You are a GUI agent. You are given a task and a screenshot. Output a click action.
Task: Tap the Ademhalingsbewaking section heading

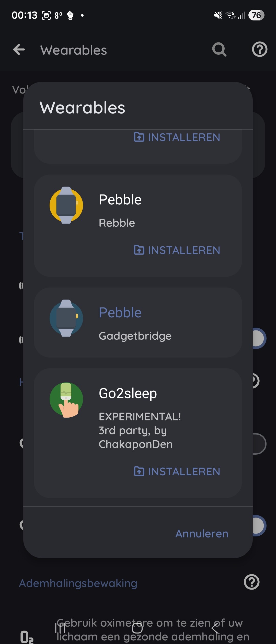78,583
